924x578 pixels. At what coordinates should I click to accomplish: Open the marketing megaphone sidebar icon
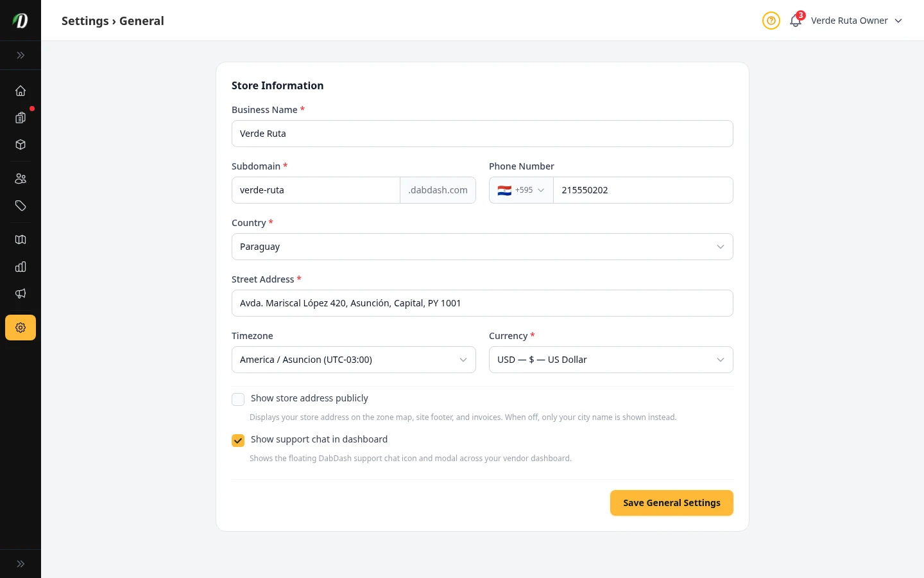pyautogui.click(x=21, y=293)
